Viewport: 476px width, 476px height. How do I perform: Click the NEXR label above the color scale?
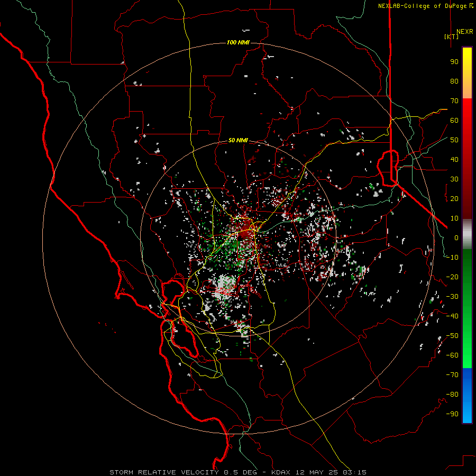click(464, 32)
